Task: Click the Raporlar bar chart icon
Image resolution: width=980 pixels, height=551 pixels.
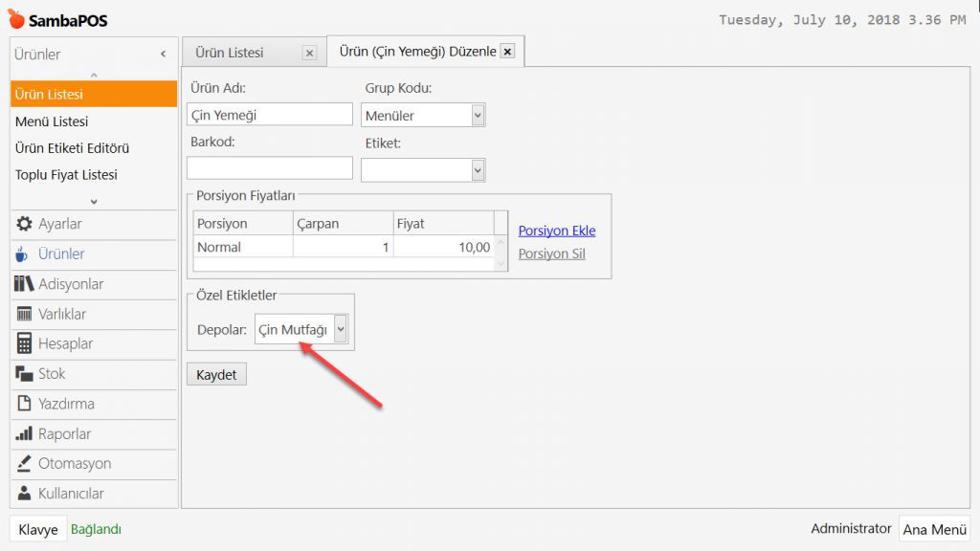Action: click(25, 433)
